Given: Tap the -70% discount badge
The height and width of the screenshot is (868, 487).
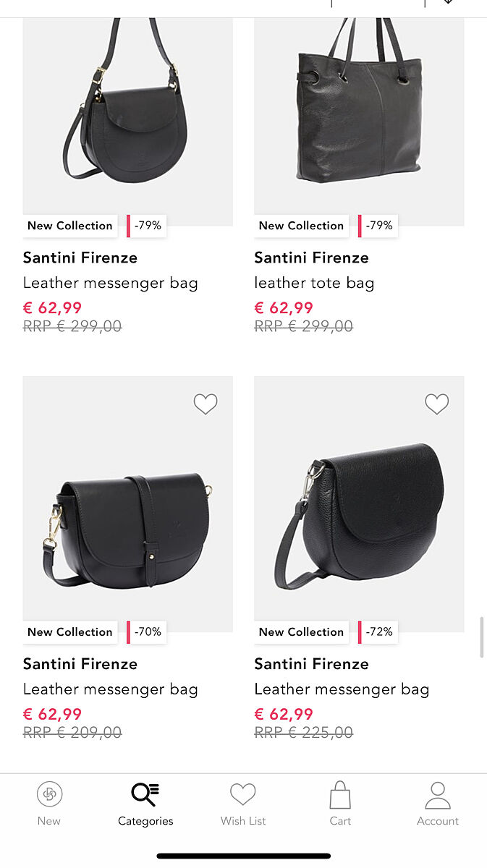Looking at the screenshot, I should coord(147,632).
